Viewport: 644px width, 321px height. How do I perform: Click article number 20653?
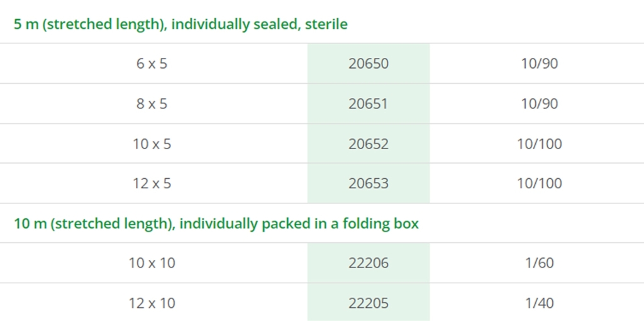click(369, 184)
